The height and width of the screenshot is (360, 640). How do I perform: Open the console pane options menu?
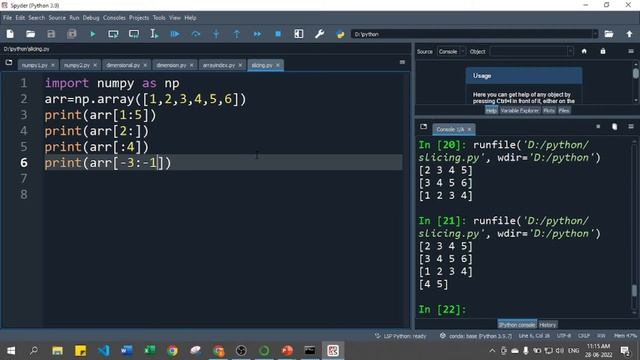(631, 127)
